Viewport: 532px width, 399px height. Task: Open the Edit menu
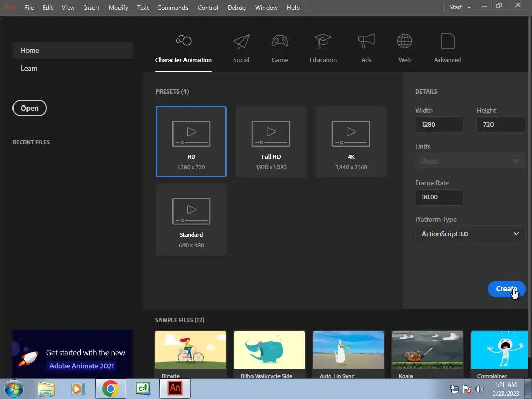pyautogui.click(x=48, y=7)
